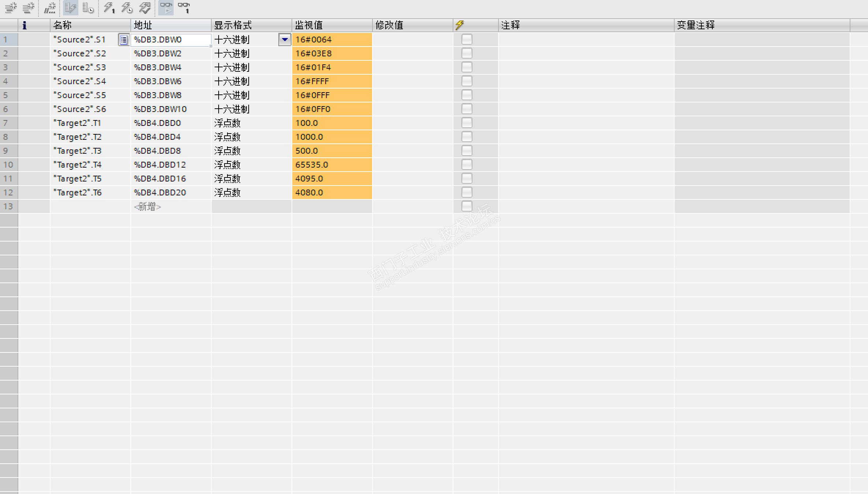Click the <新增> add new row cell
Screen dimensions: 868x494
(147, 207)
